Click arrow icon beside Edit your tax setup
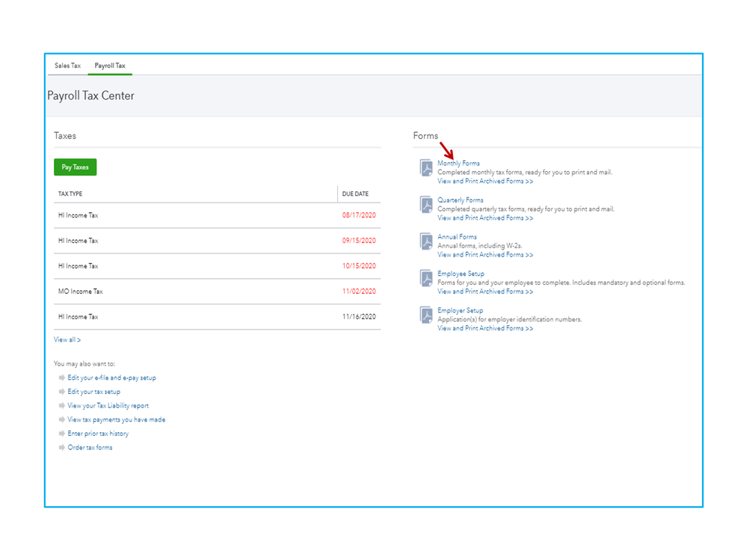 pos(61,392)
